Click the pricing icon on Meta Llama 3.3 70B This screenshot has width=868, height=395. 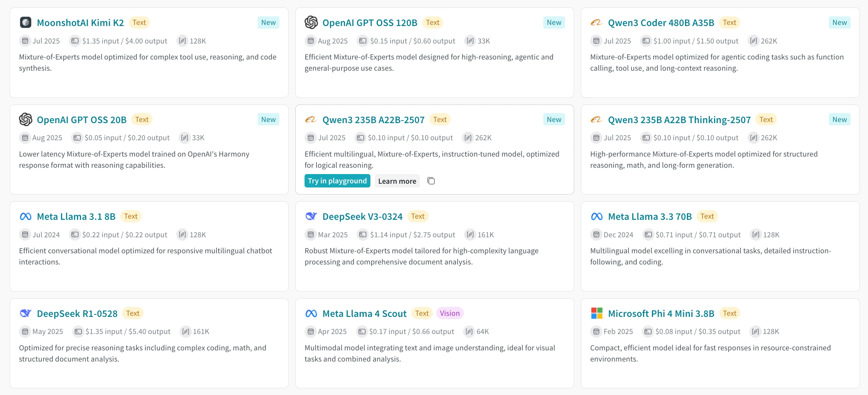point(648,235)
